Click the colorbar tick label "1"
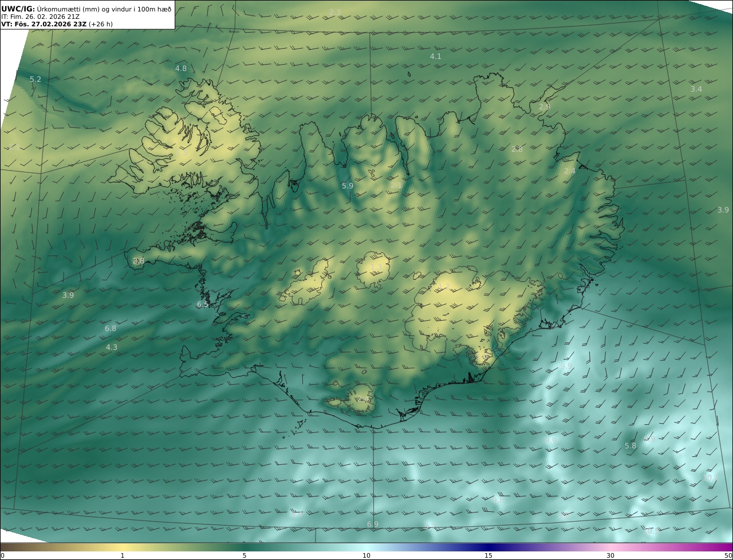Viewport: 733px width, 560px height. [123, 555]
